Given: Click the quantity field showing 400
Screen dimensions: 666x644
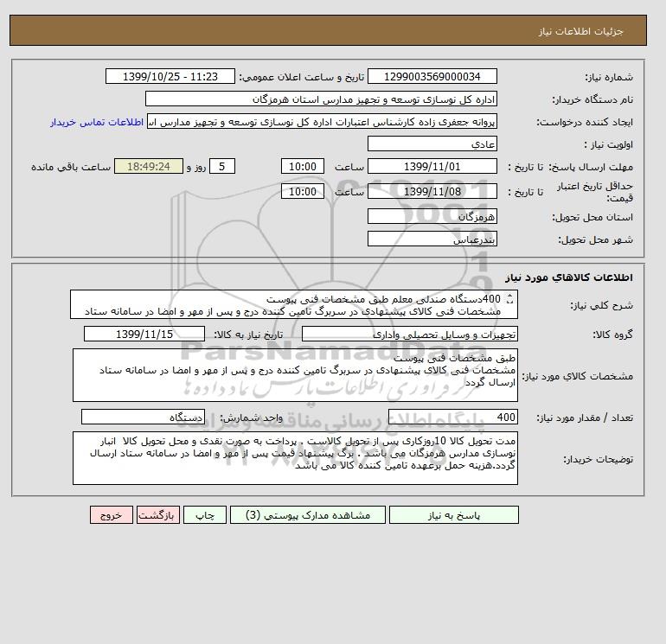Looking at the screenshot, I should pyautogui.click(x=453, y=417).
